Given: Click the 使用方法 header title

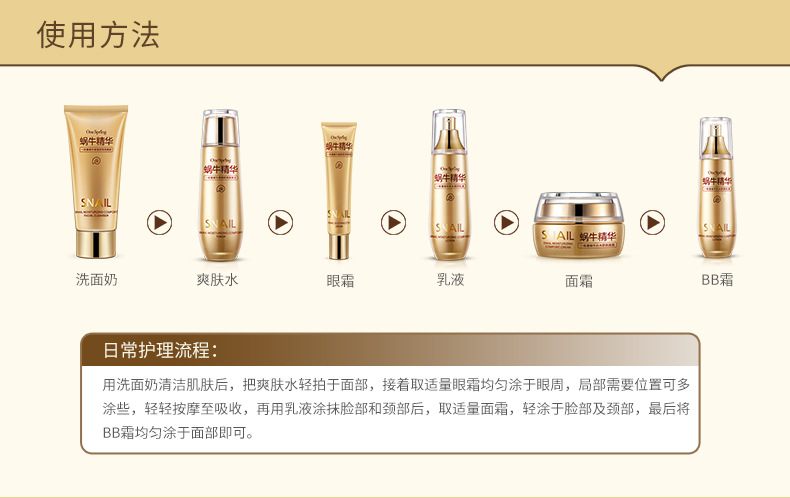Looking at the screenshot, I should coord(98,35).
